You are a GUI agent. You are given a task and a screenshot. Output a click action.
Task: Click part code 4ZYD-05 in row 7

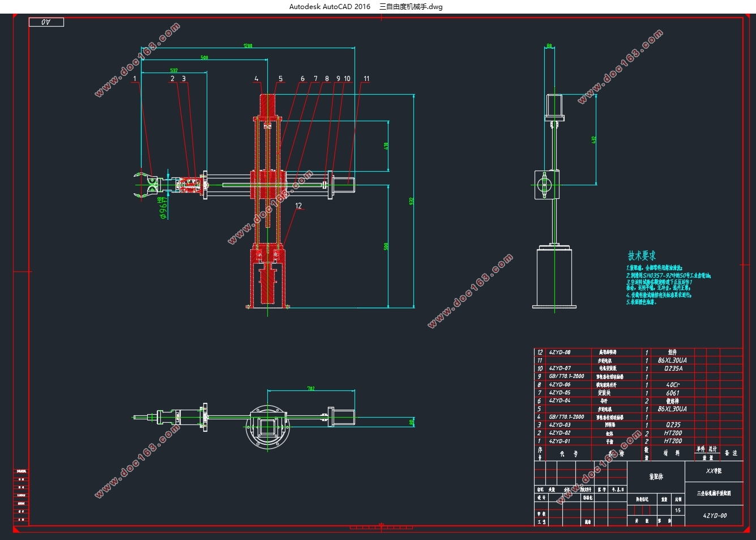pos(559,393)
